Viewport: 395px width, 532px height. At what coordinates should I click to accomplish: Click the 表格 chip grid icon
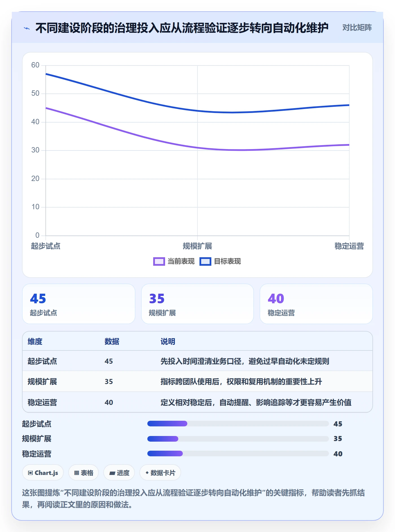(76, 473)
